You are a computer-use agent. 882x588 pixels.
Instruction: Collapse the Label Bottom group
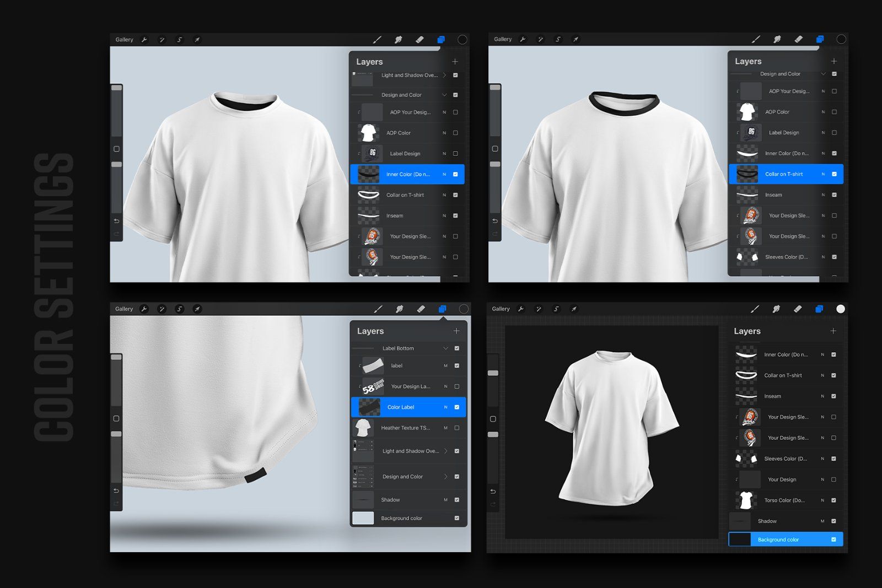447,348
